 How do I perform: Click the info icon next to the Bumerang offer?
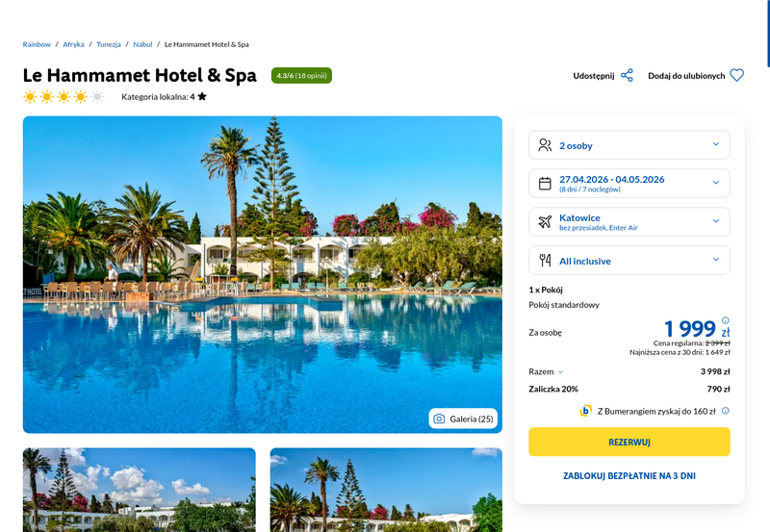(x=726, y=411)
